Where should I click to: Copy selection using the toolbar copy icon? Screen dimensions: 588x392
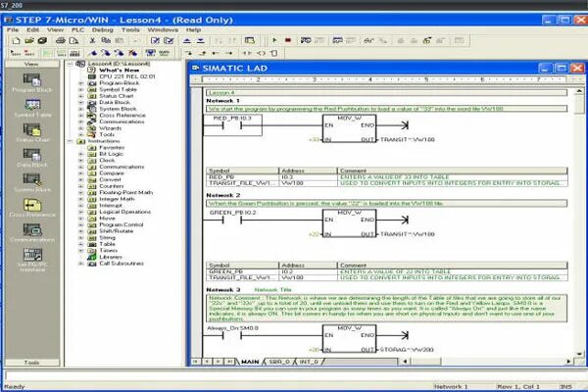(106, 40)
